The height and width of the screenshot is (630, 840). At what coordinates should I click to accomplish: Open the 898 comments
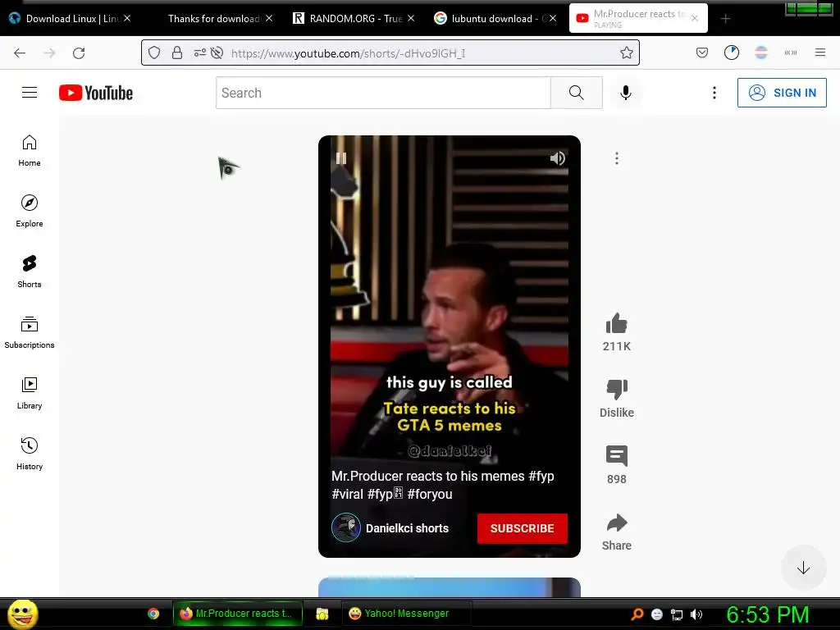617,456
